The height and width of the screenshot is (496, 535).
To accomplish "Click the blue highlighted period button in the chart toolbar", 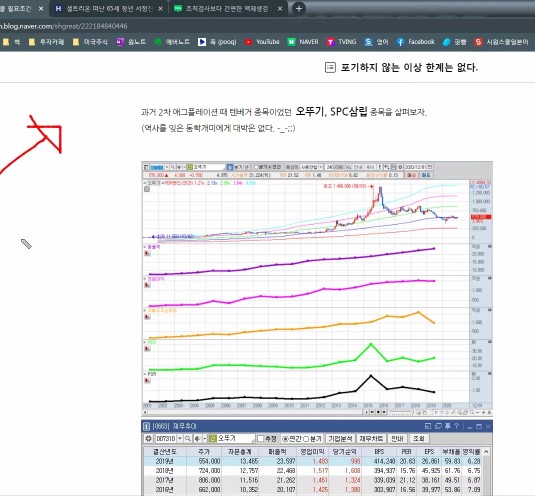I will 230,167.
